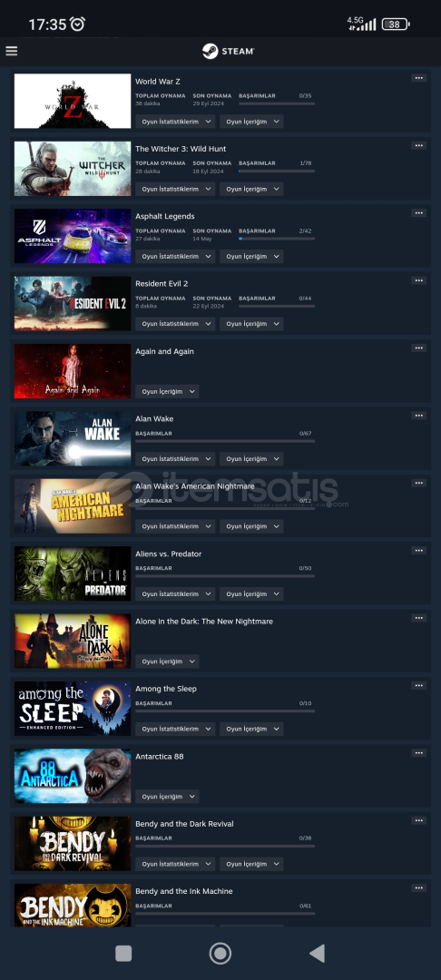The height and width of the screenshot is (980, 441).
Task: Expand Oyun İstatistiklerim for Resident Evil 2
Action: [175, 324]
